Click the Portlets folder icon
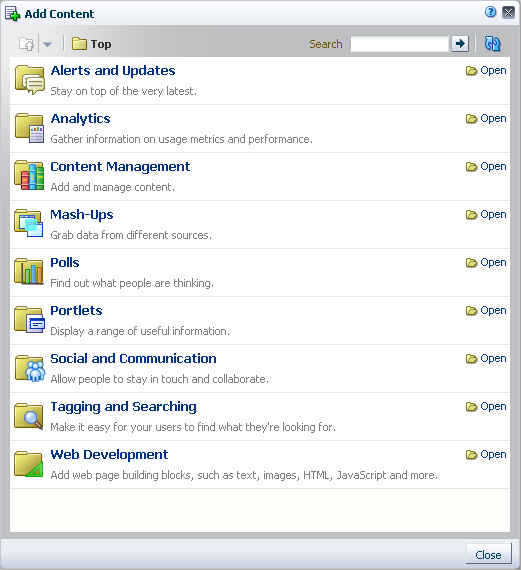The height and width of the screenshot is (570, 521). pyautogui.click(x=30, y=320)
